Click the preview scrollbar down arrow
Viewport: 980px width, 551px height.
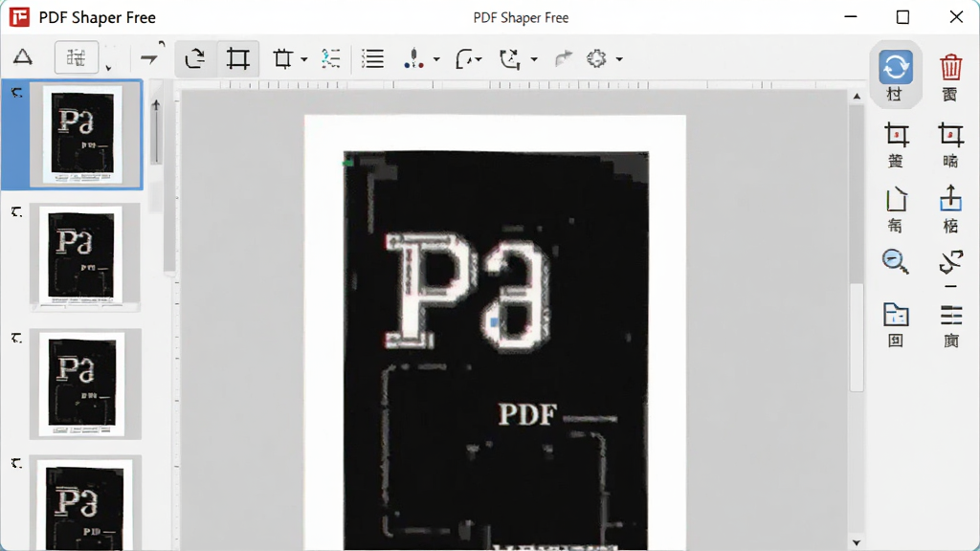click(857, 543)
